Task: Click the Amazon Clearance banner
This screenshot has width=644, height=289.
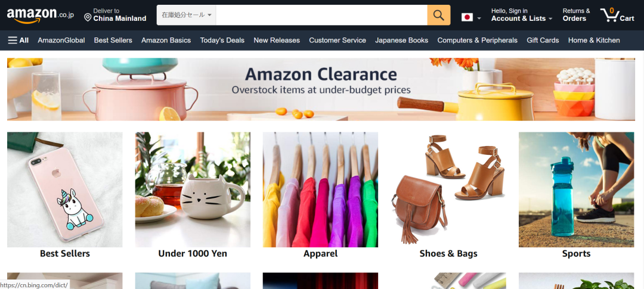Action: [321, 89]
